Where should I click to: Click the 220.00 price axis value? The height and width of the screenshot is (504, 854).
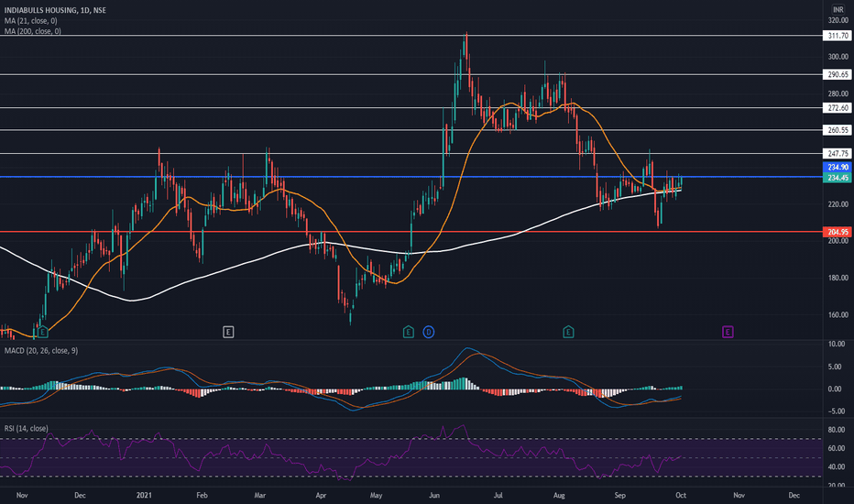click(x=838, y=204)
